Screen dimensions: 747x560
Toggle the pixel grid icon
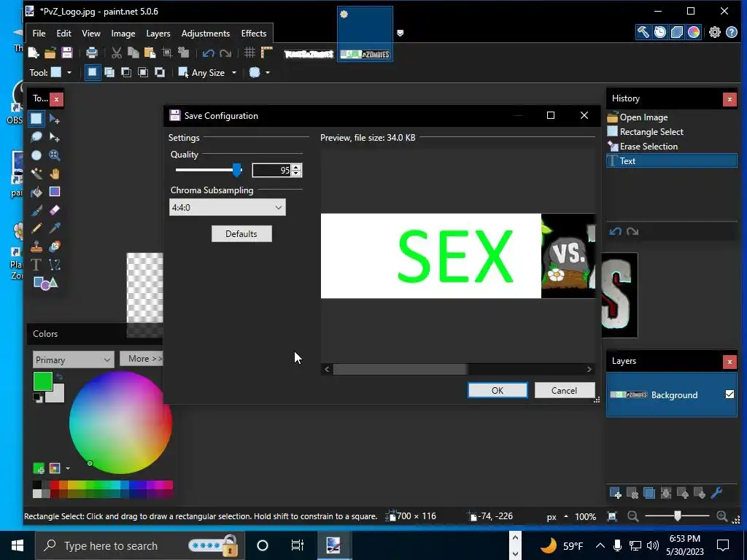(249, 52)
